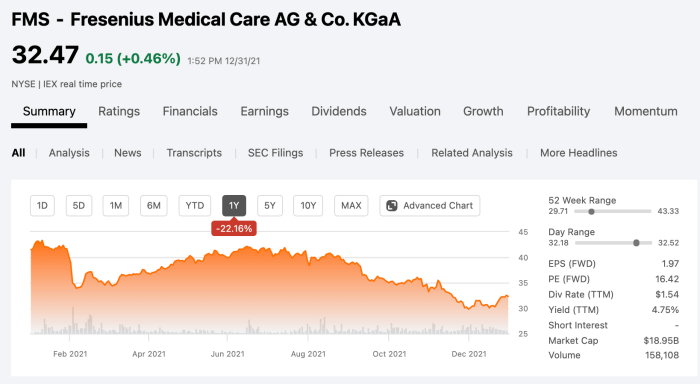Select the YTD chart range
Screen dimensions: 700x384
pos(195,206)
